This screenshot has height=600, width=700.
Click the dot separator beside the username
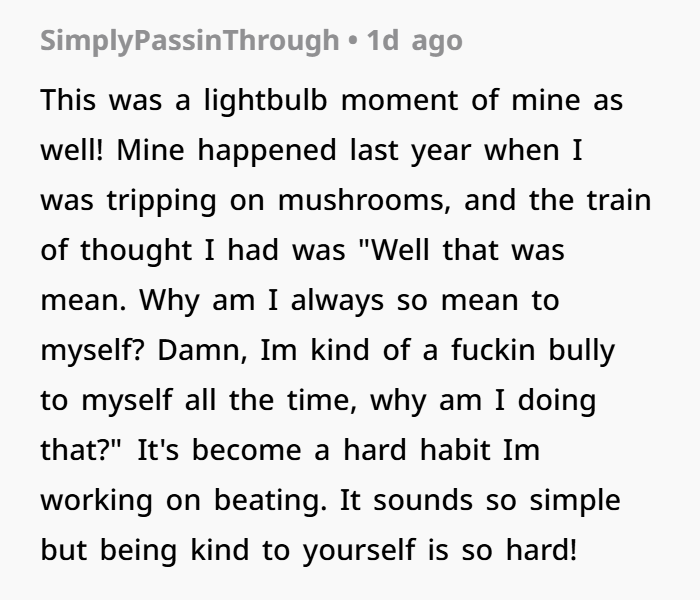[x=353, y=41]
